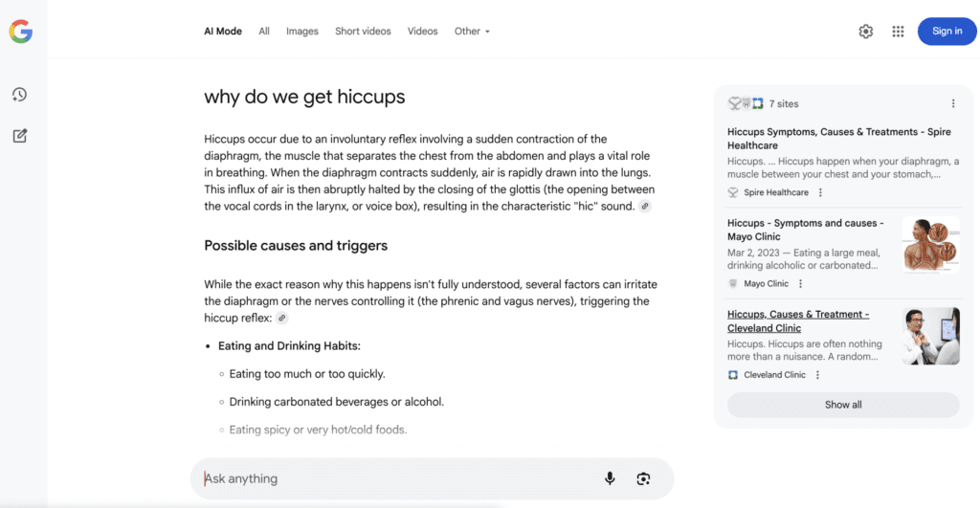This screenshot has height=508, width=980.
Task: Open settings gear icon
Action: (x=865, y=32)
